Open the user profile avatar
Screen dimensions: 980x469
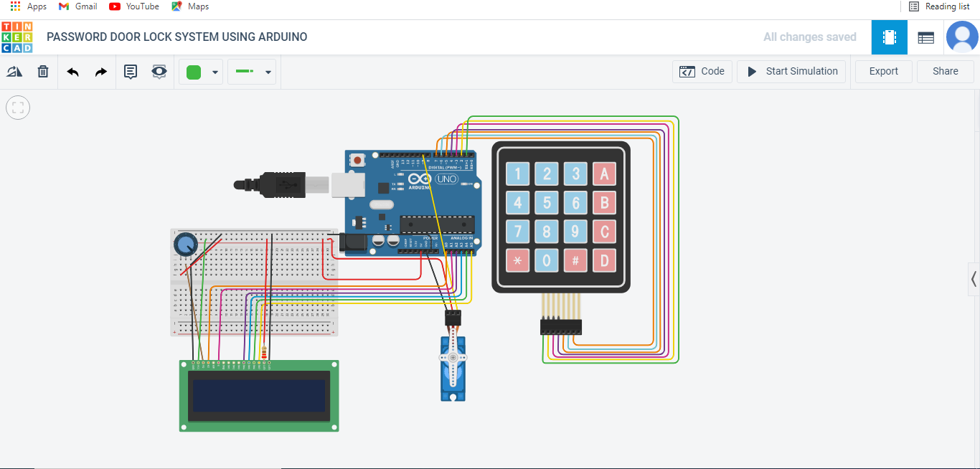962,37
